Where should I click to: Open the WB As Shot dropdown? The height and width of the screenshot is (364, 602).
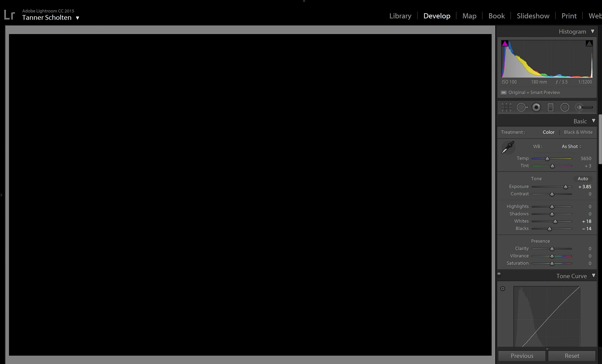[x=571, y=147]
